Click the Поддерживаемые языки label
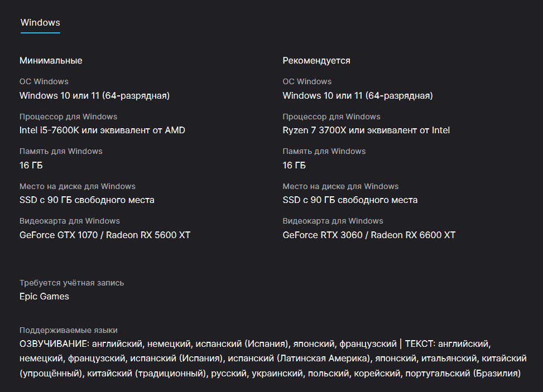This screenshot has width=543, height=392. click(69, 330)
